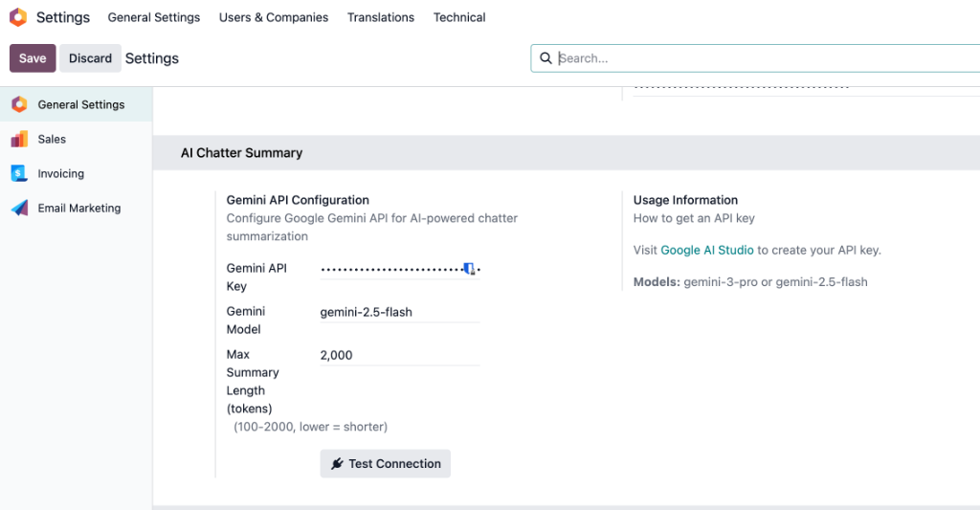Click the "Max Summary Length (tokens)" label

(x=253, y=381)
